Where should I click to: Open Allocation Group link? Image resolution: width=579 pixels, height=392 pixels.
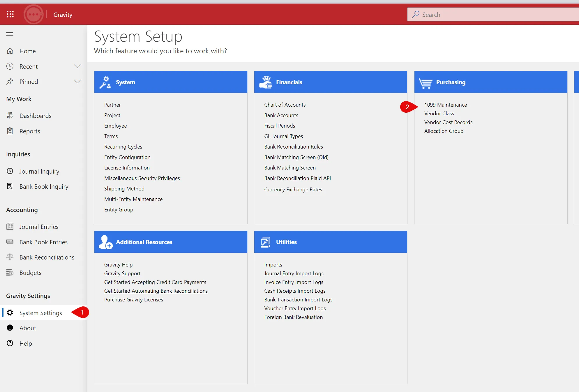point(444,131)
